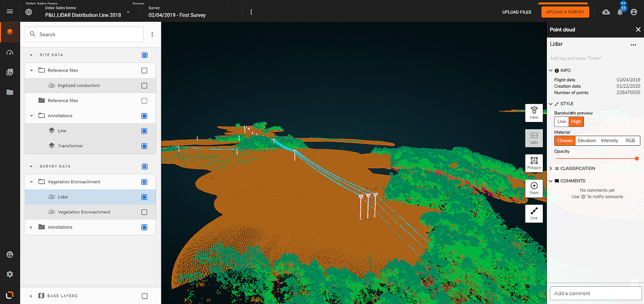Image resolution: width=644 pixels, height=304 pixels.
Task: Toggle the Line layer checkbox
Action: click(x=144, y=131)
